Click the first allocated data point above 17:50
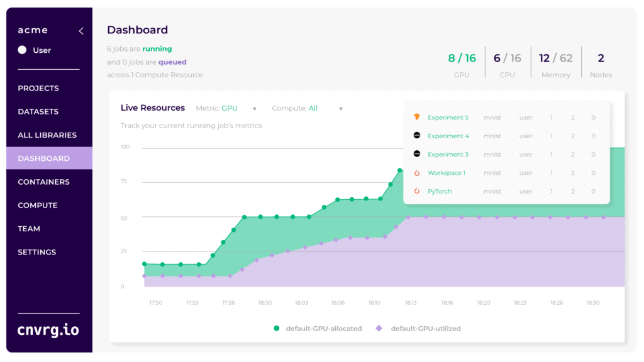 (144, 264)
